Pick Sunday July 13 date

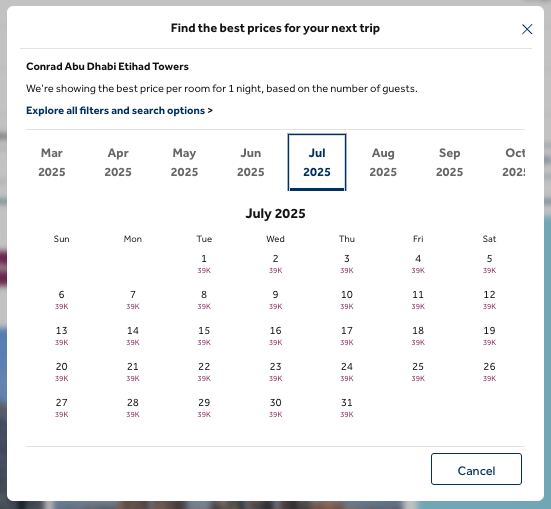pos(61,336)
